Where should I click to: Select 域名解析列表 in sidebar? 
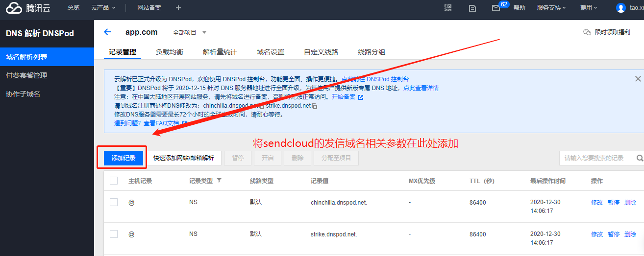pos(47,57)
